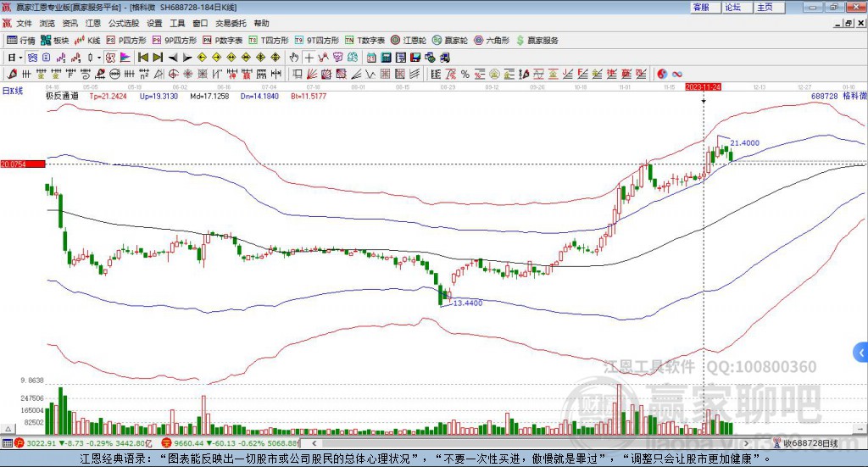Move chart right with black right arrow
The image size is (868, 467).
(187, 58)
